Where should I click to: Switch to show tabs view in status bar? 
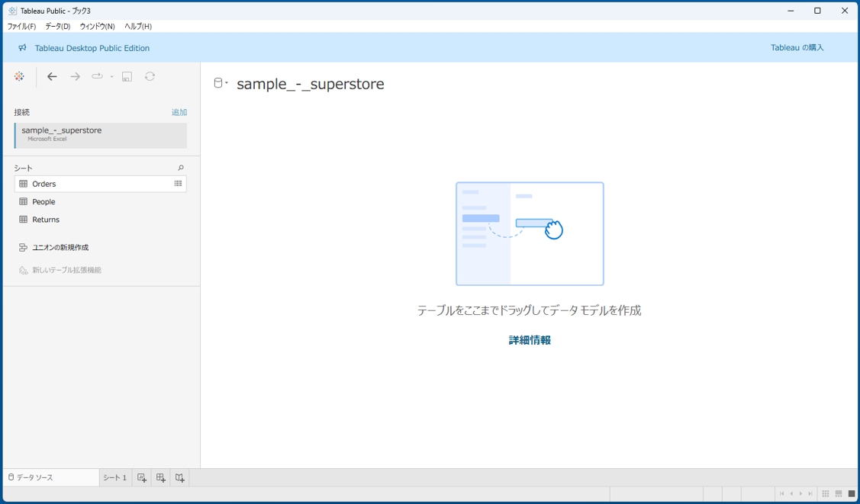point(852,494)
